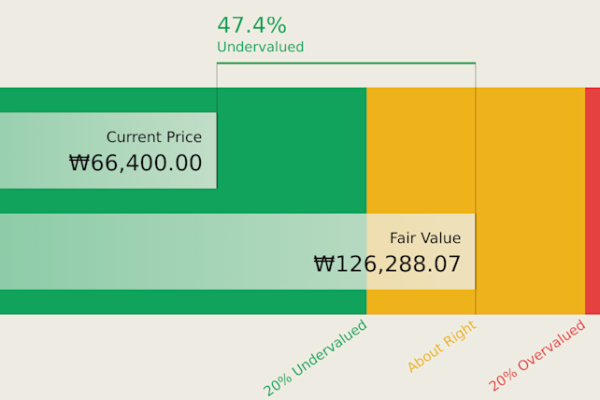Select the green Undervalued label under 47.4%
600x400 pixels.
260,47
